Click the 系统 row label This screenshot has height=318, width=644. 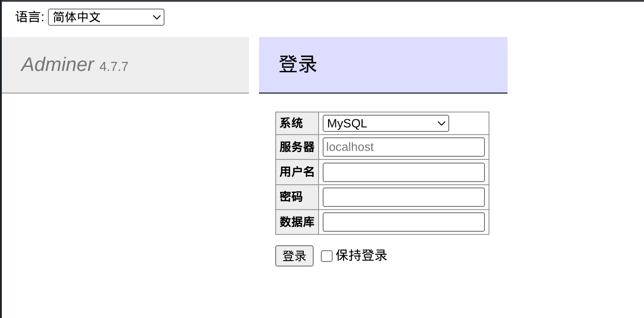pos(291,123)
